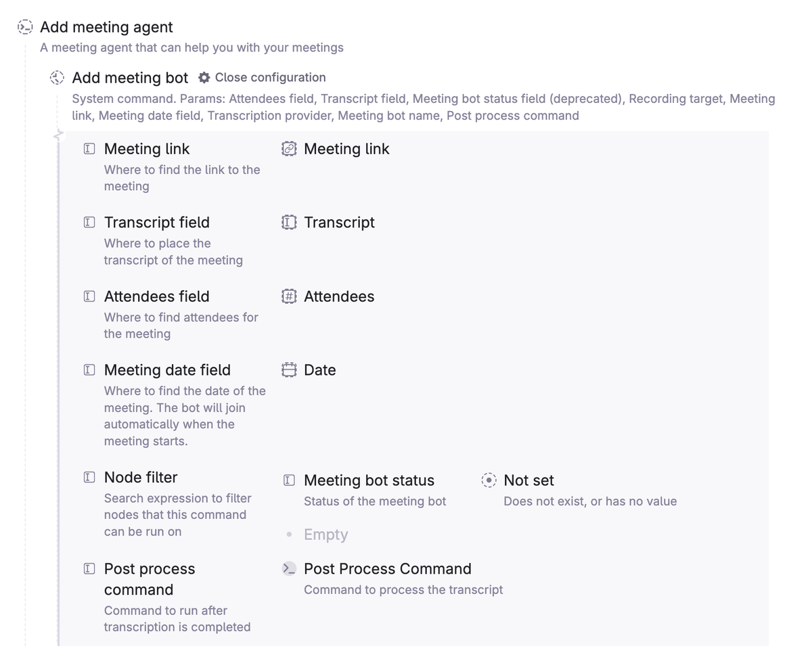
Task: Select the Attendees field value text
Action: [x=339, y=296]
